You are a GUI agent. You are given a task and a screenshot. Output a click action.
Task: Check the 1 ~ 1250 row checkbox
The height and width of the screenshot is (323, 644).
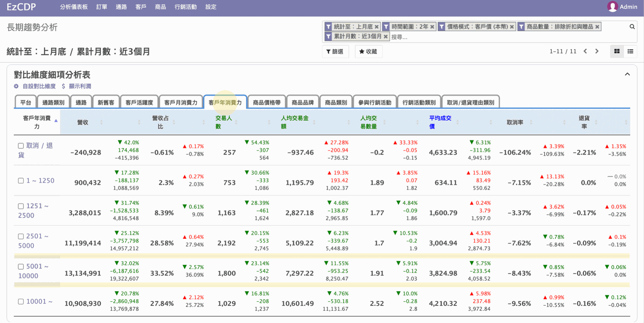click(21, 181)
